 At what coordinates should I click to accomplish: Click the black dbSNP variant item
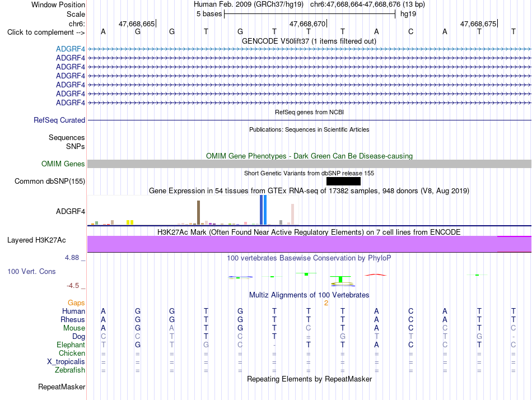343,182
